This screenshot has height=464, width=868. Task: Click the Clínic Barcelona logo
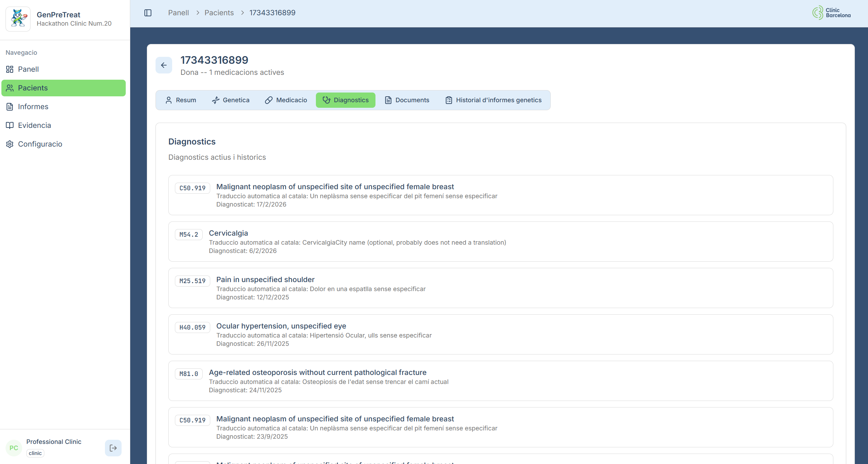coord(831,13)
